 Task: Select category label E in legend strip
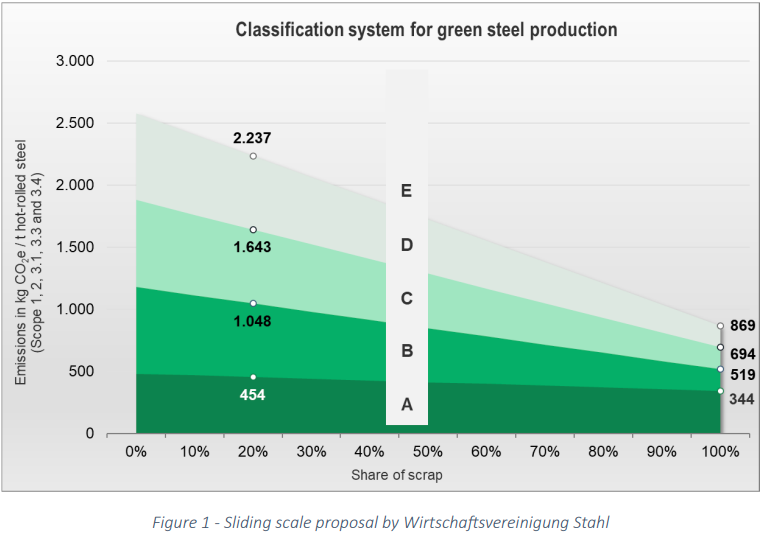406,191
